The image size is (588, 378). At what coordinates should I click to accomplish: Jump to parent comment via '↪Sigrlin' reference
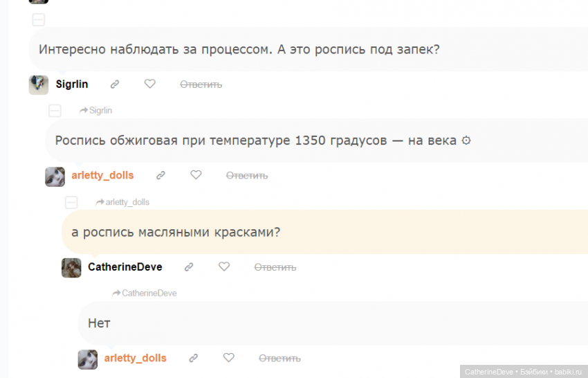click(96, 111)
